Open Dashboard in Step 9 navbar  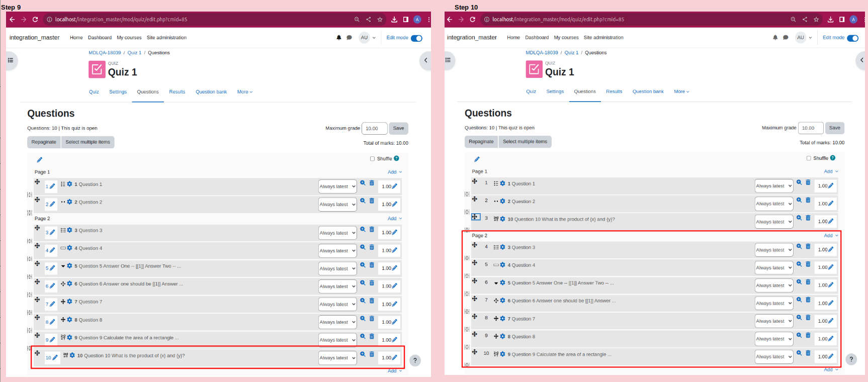click(x=100, y=38)
